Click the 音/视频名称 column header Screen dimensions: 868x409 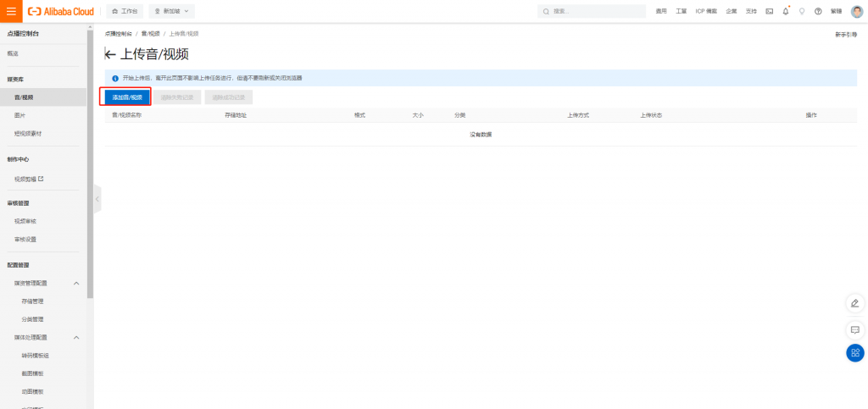coord(127,115)
